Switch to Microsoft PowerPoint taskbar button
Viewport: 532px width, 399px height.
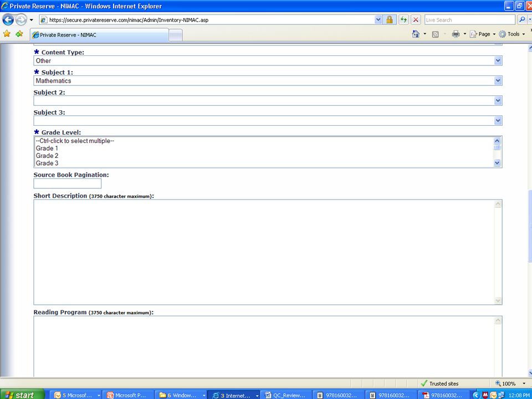pos(129,395)
